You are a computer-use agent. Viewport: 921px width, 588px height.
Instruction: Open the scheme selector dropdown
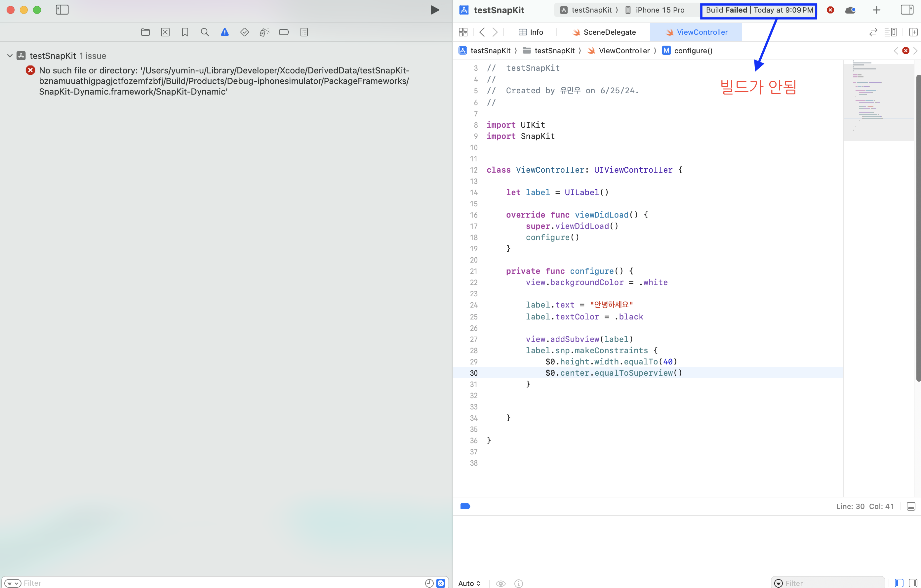(585, 9)
